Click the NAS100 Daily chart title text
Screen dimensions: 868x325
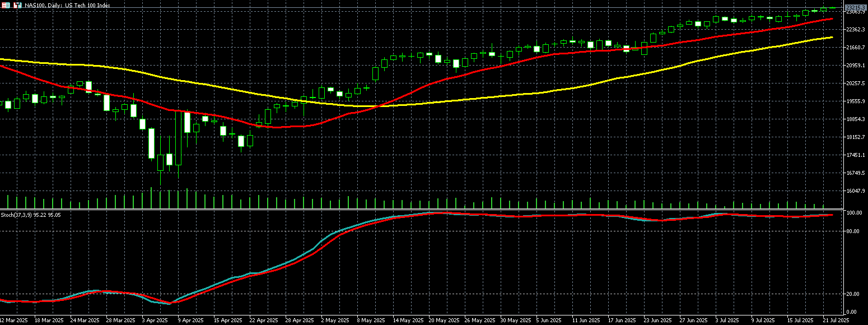click(x=67, y=5)
